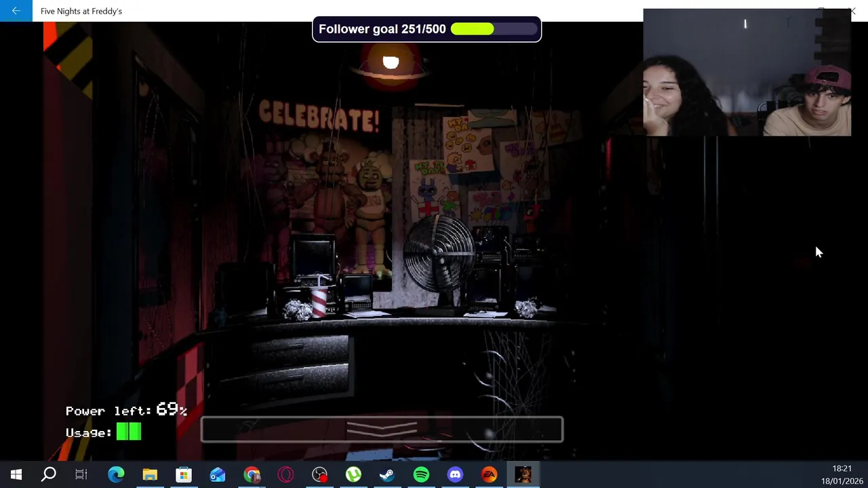Open the Windows Start menu

[x=16, y=474]
